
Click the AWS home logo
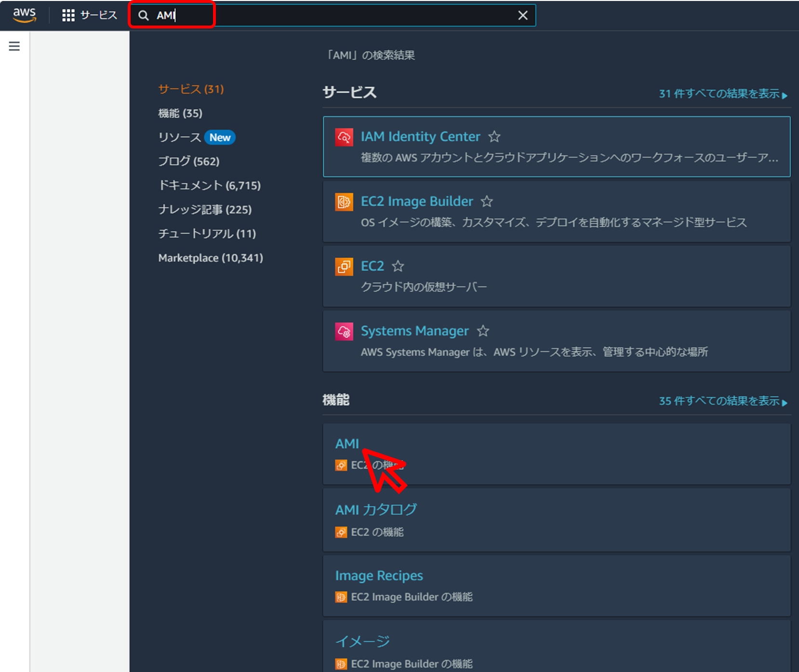click(24, 14)
